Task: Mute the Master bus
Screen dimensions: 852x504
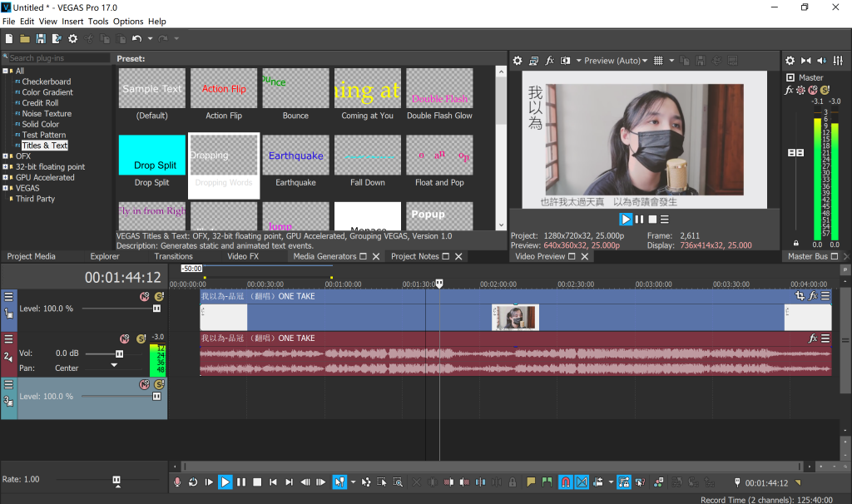Action: point(813,90)
